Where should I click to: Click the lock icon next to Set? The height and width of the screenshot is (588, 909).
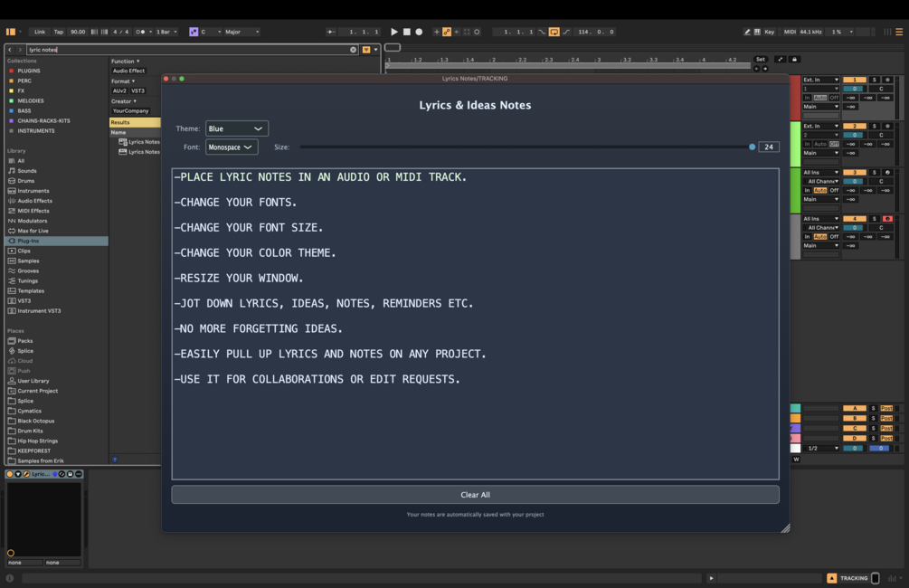[x=795, y=59]
